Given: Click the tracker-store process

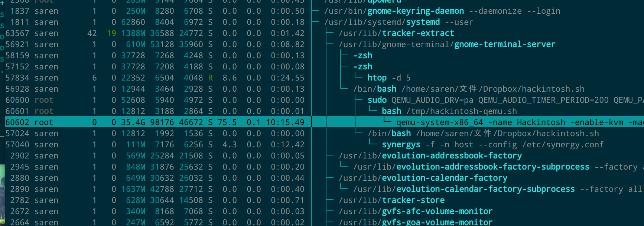Looking at the screenshot, I should (413, 200).
